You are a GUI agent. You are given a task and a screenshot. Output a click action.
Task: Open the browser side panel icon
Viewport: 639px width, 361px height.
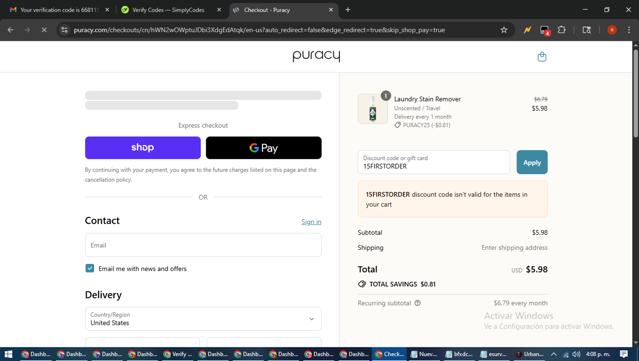(x=586, y=30)
